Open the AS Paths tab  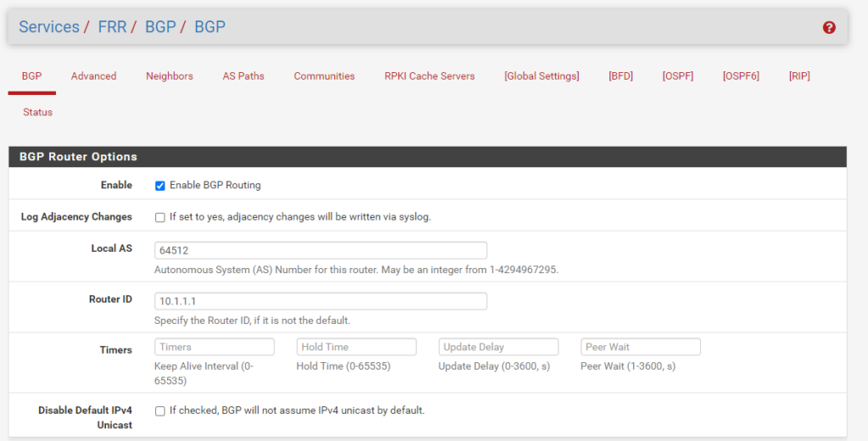(243, 76)
